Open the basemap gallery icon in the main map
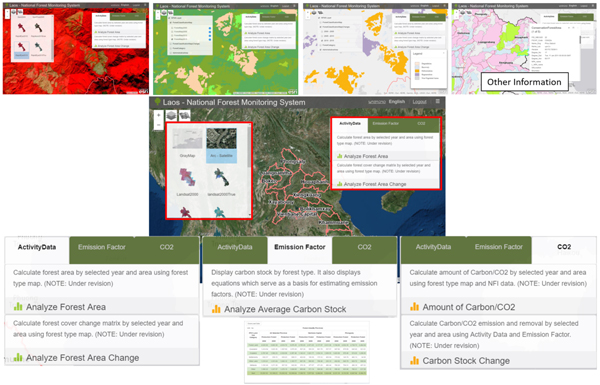Viewport: 600px width, 385px height. [x=184, y=115]
